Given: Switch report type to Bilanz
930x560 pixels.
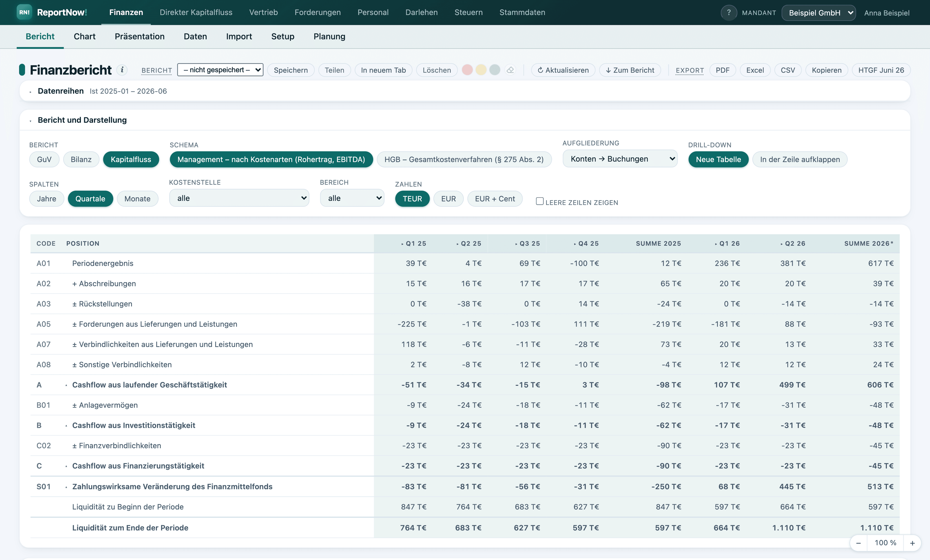Looking at the screenshot, I should coord(81,159).
